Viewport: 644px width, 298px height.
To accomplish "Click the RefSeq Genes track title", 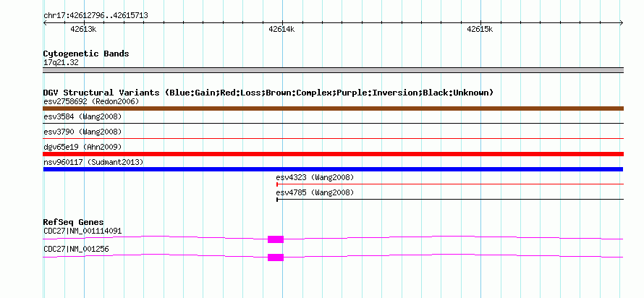I will [74, 223].
